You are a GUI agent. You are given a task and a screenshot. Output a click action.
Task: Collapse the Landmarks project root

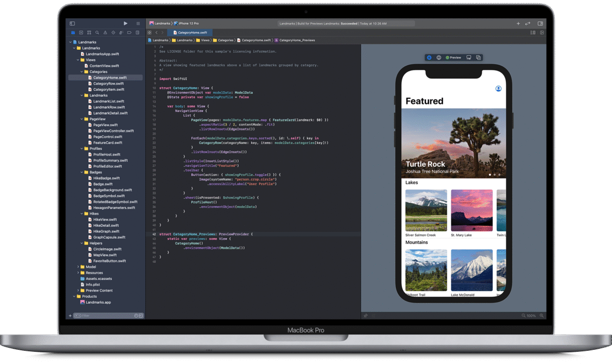(70, 42)
